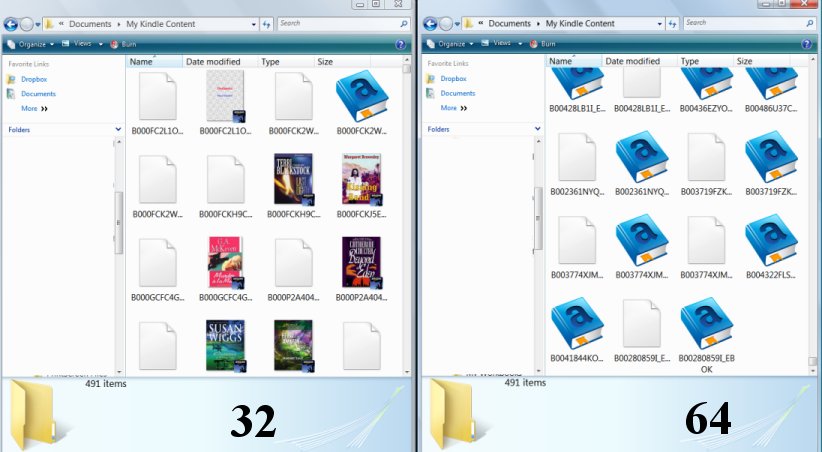Viewport: 822px width, 452px height.
Task: Select blank file B000FC2L1O in left window
Action: (157, 96)
